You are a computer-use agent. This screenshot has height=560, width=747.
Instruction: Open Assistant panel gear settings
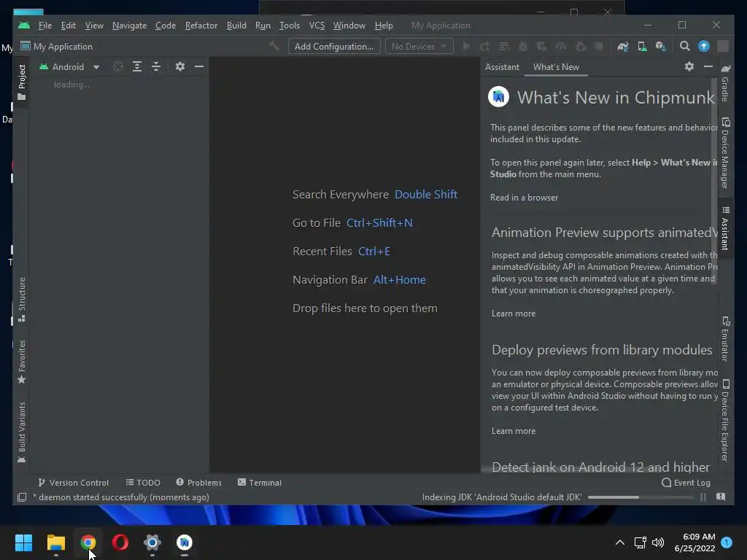689,66
